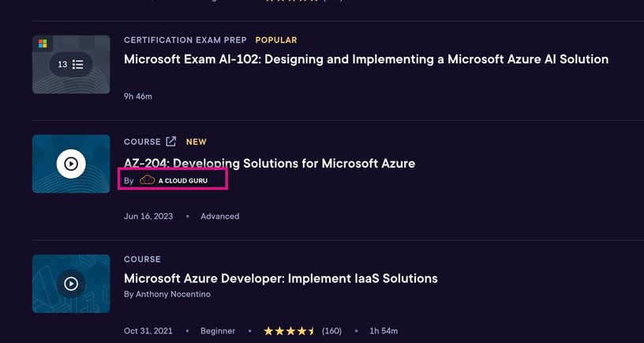Image resolution: width=644 pixels, height=343 pixels.
Task: Click the A CLOUD GURU provider name text
Action: click(182, 181)
